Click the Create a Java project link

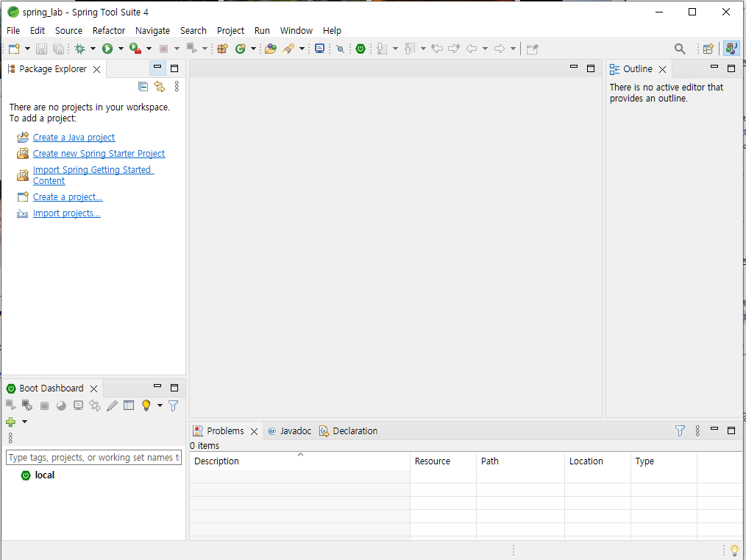coord(74,138)
